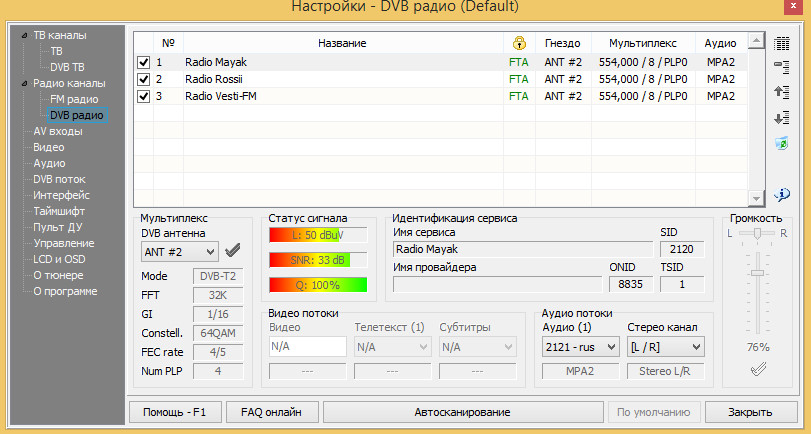This screenshot has width=811, height=434.
Task: Click the select-all channels grid icon
Action: pyautogui.click(x=782, y=43)
